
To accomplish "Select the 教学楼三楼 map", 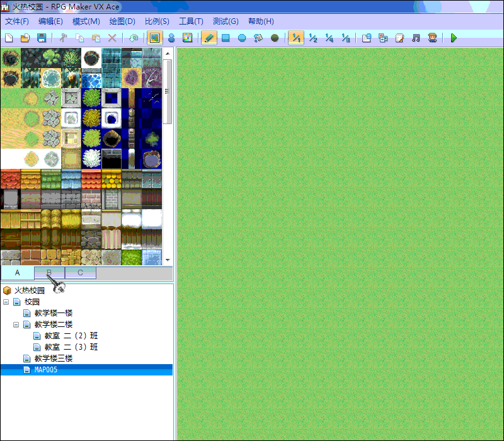I will pos(54,358).
